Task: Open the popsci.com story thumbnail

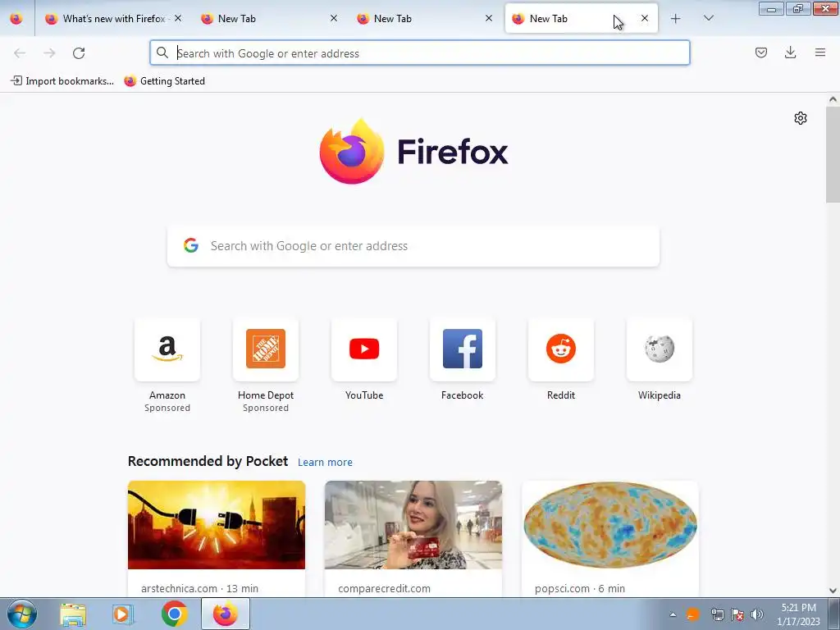Action: point(610,525)
